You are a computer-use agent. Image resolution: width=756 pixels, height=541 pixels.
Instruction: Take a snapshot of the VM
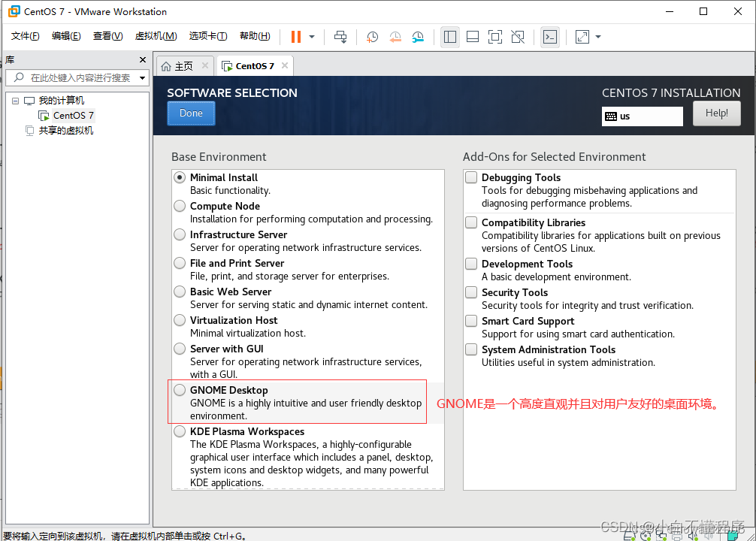(372, 37)
